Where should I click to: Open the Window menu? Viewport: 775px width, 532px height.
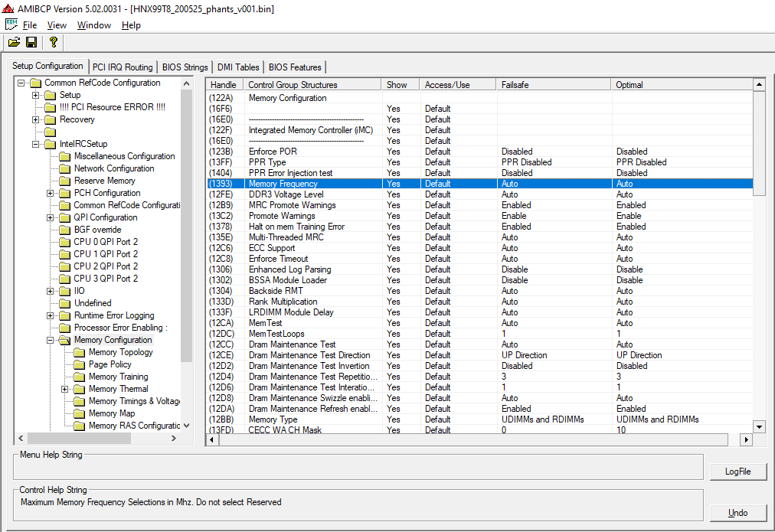coord(94,25)
